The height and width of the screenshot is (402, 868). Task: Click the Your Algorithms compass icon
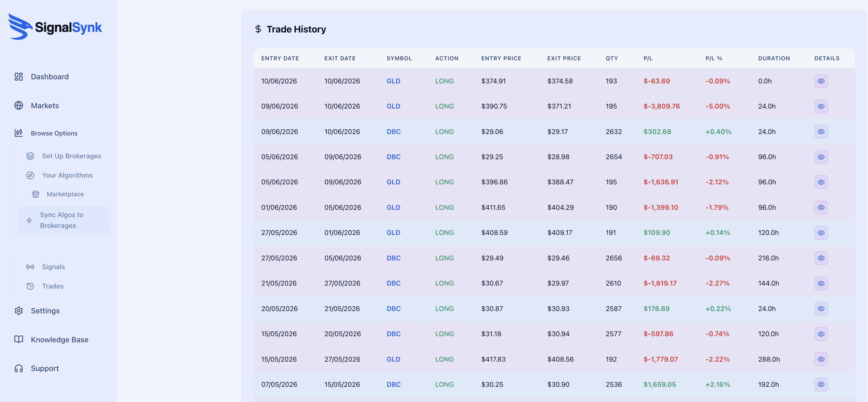click(x=30, y=175)
